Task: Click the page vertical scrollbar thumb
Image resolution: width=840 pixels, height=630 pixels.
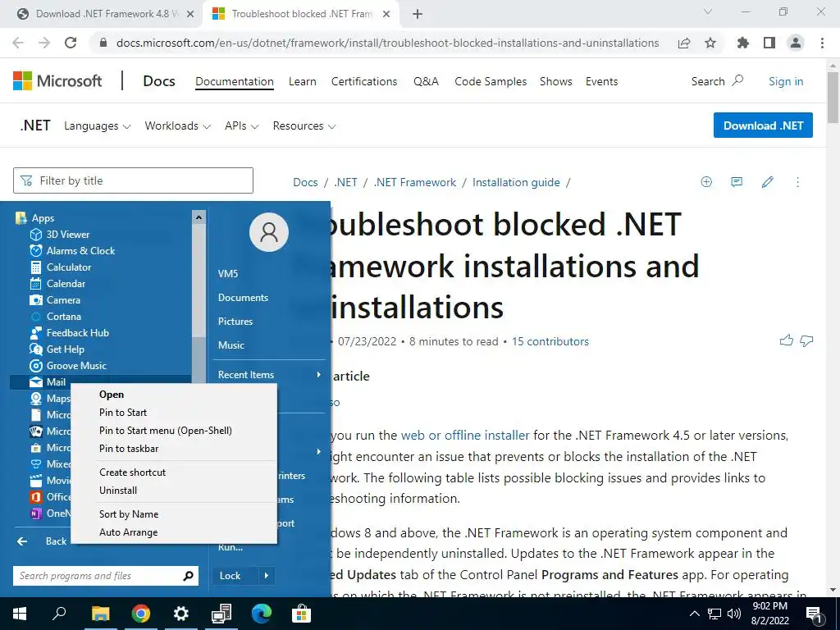Action: [x=833, y=98]
